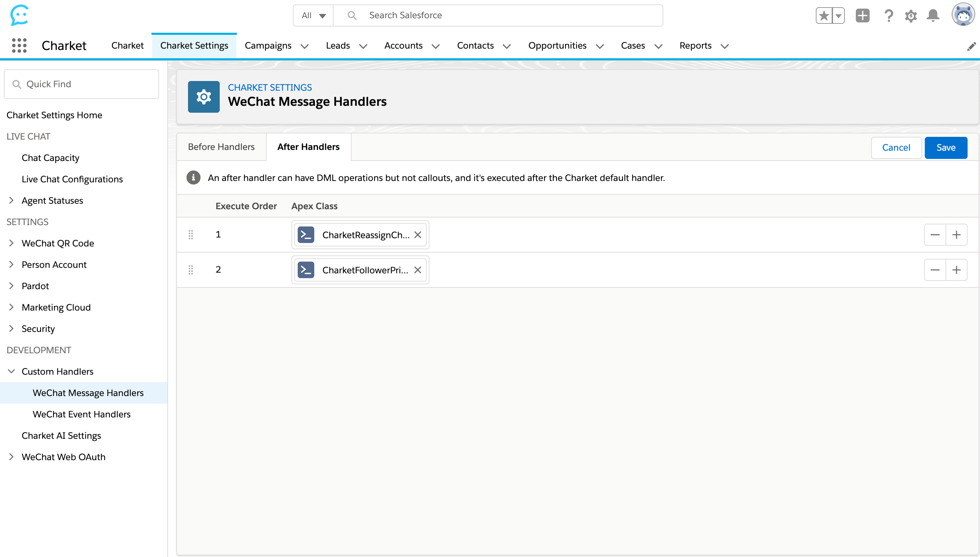Go to the Reports tab
This screenshot has width=980, height=557.
point(695,45)
